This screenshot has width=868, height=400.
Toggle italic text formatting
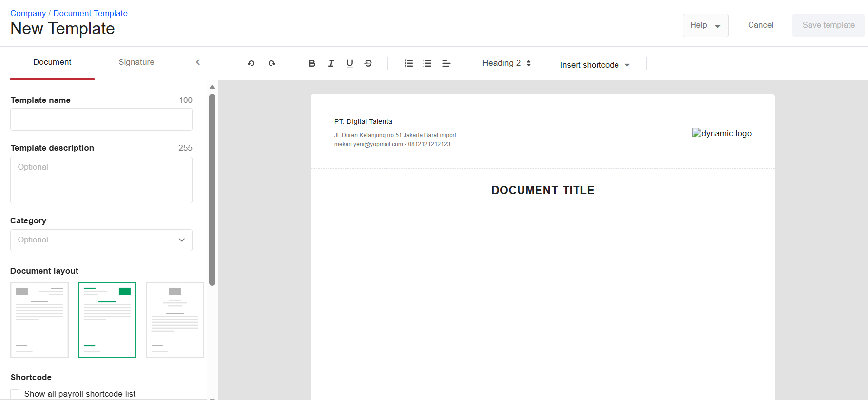pos(331,63)
